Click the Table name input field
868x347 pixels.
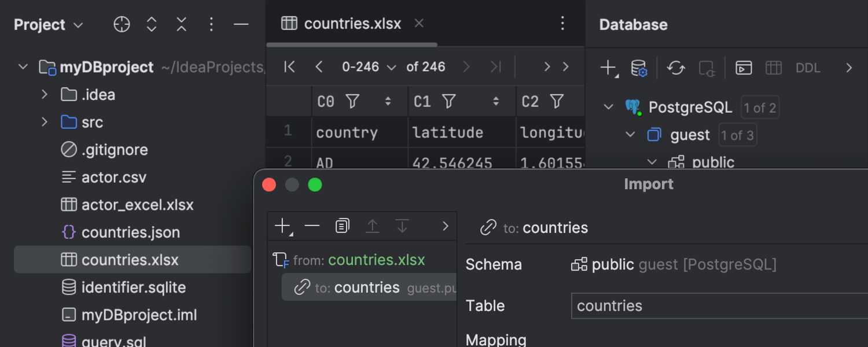(718, 306)
